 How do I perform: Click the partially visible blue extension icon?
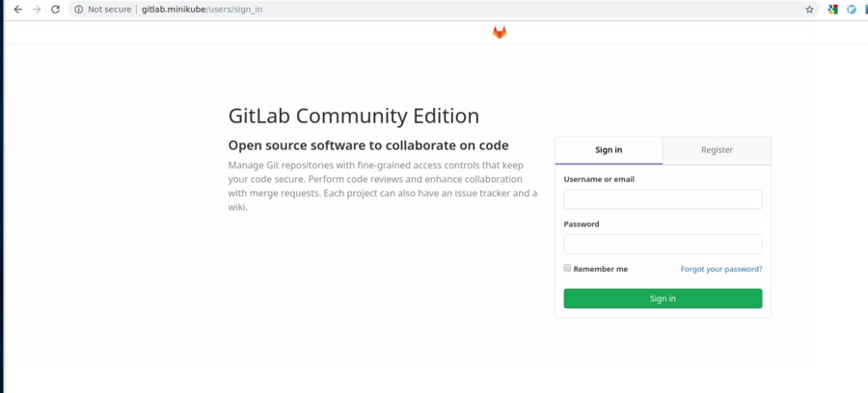coord(866,10)
